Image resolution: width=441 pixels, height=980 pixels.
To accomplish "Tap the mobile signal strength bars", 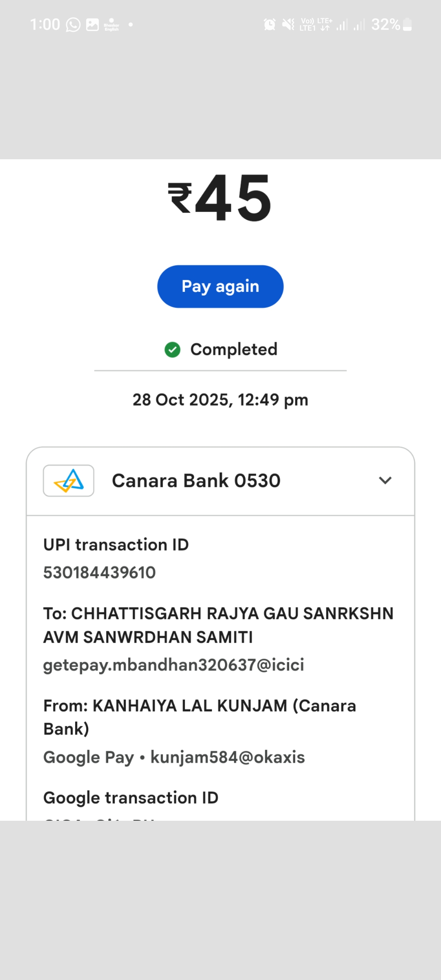I will click(342, 25).
